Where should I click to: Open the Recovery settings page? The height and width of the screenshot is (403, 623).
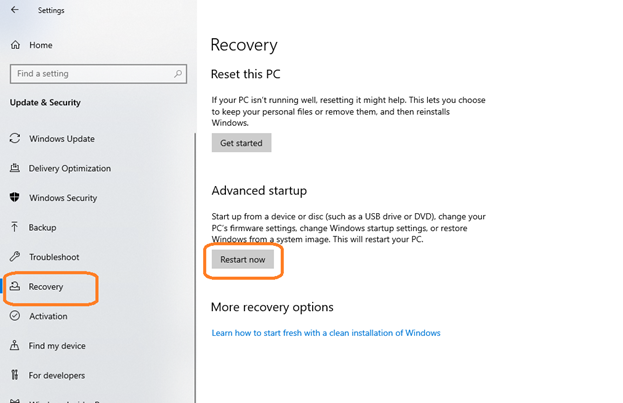[x=46, y=287]
